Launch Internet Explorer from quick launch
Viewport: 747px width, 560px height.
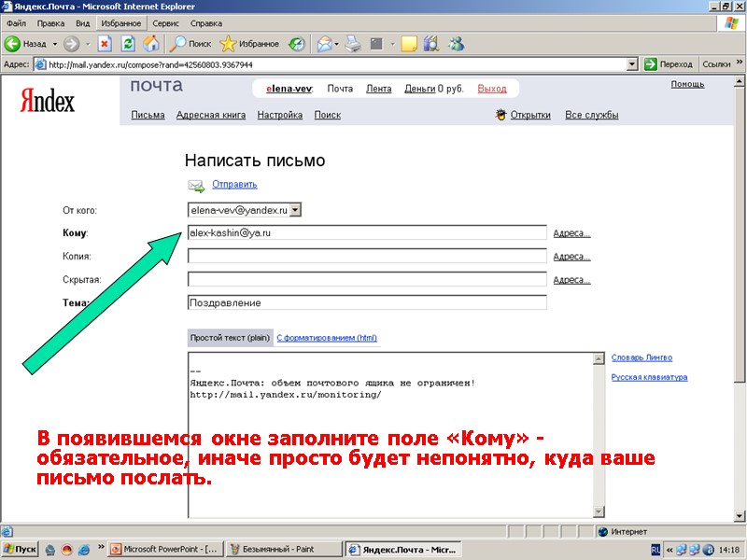84,550
